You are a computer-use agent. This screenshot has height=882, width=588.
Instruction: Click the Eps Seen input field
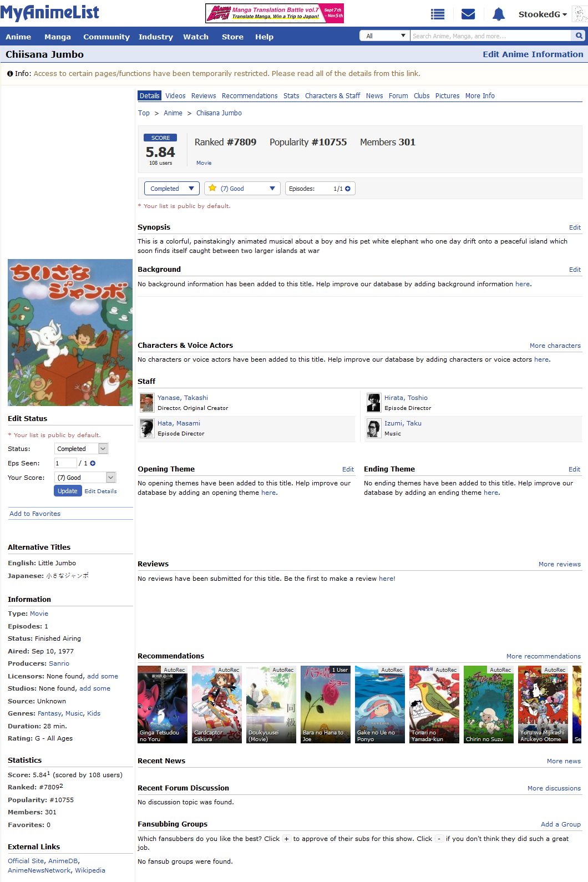coord(65,463)
